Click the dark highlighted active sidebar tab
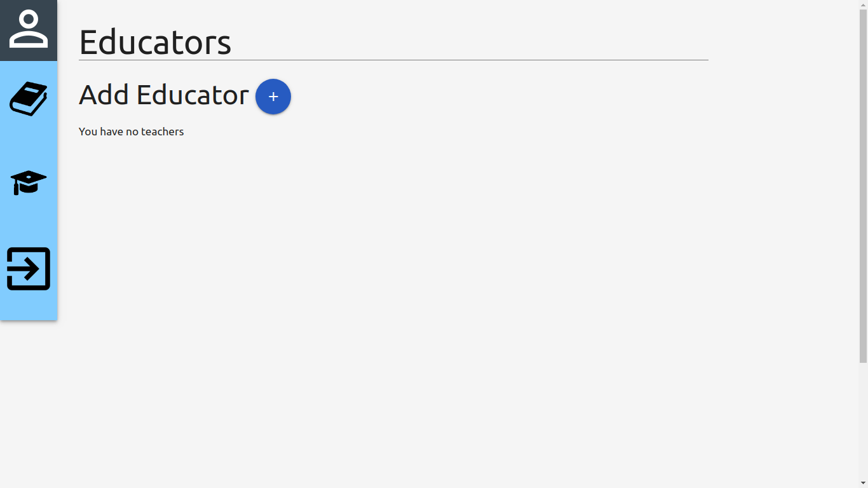 pyautogui.click(x=29, y=30)
